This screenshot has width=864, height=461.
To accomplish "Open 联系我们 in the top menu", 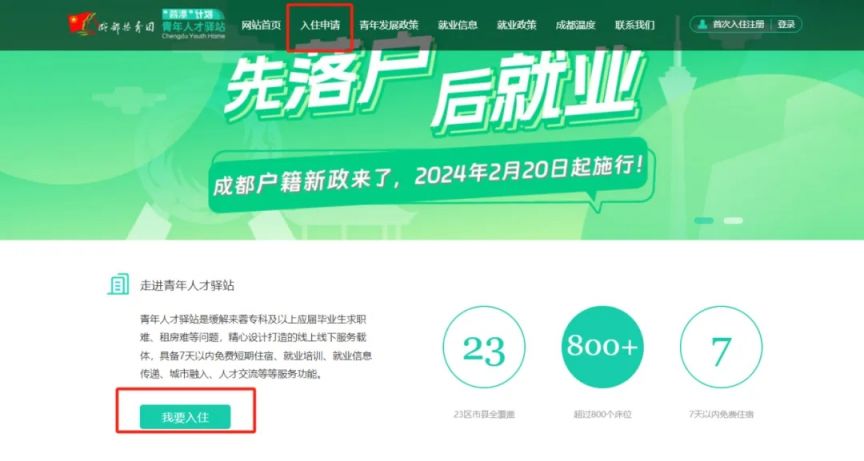I will (x=635, y=25).
